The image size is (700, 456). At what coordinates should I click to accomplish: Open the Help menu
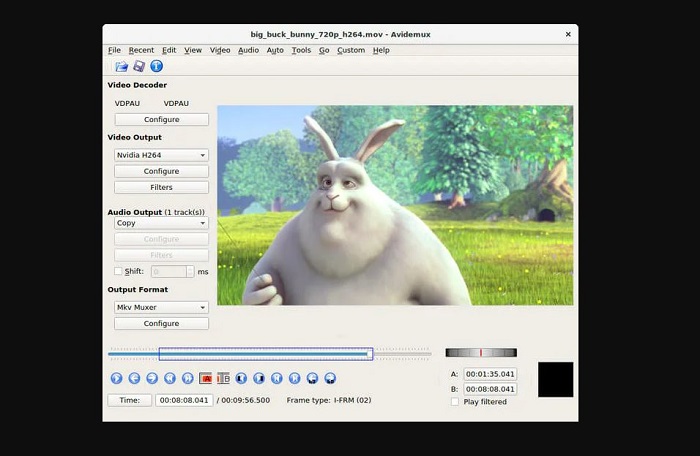[x=381, y=50]
